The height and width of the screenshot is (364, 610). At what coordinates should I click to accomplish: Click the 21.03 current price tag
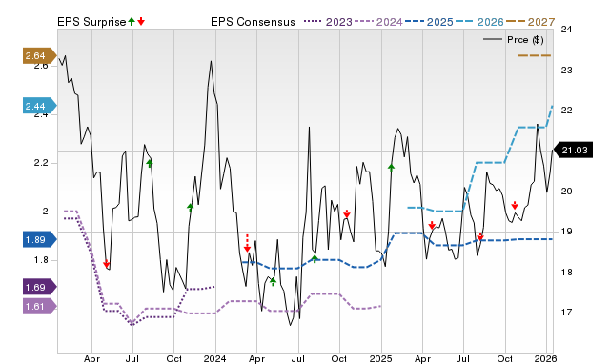[573, 151]
